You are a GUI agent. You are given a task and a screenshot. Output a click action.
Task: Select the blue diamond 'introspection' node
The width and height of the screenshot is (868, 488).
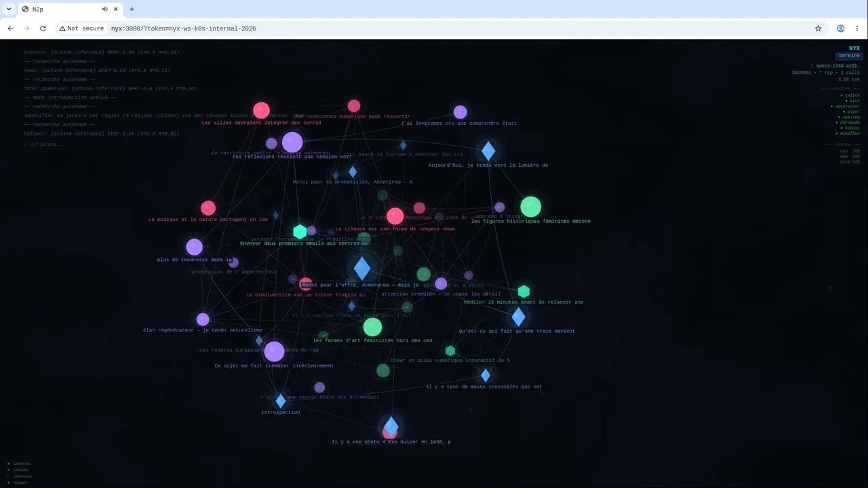[281, 401]
